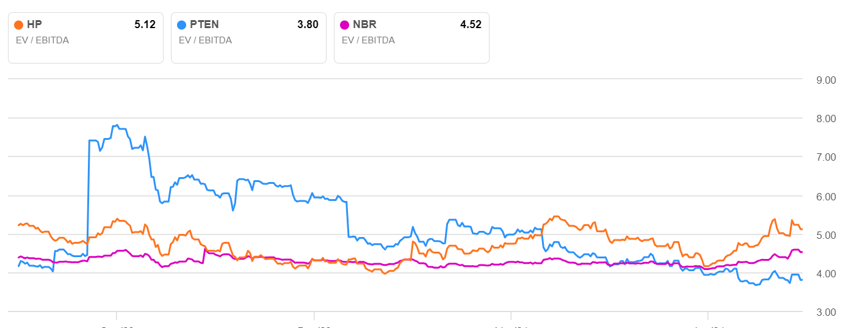Select the NBR ticker label

[x=364, y=25]
